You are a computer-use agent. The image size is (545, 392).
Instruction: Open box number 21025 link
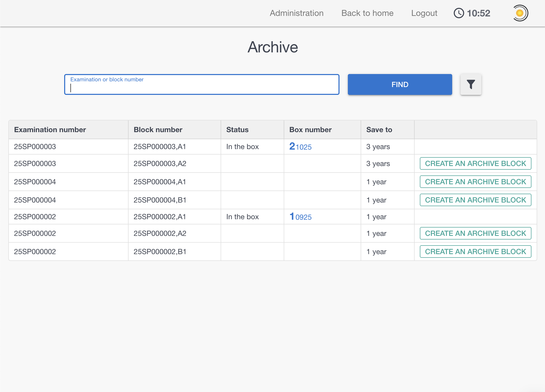(x=300, y=147)
